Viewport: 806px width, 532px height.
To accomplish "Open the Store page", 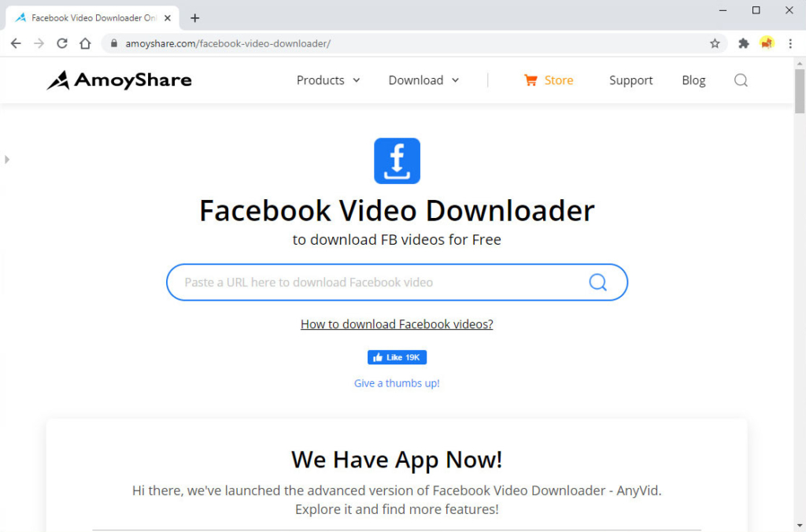I will pos(559,80).
